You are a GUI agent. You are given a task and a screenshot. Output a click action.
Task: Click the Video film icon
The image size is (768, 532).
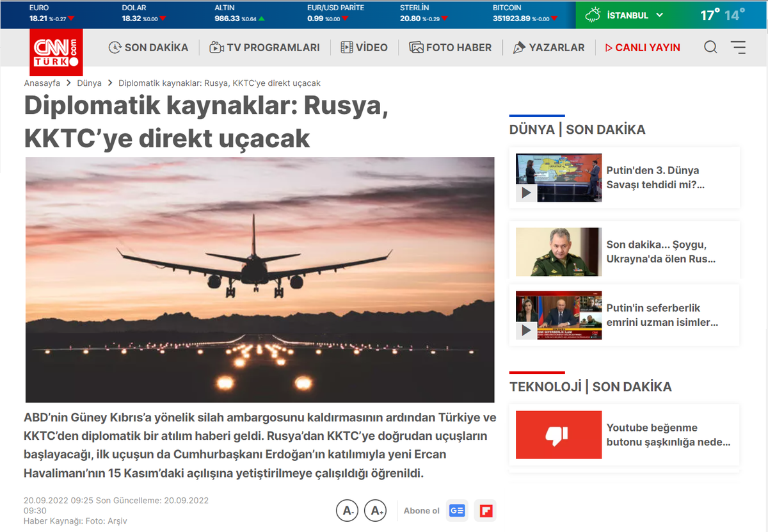pyautogui.click(x=347, y=47)
